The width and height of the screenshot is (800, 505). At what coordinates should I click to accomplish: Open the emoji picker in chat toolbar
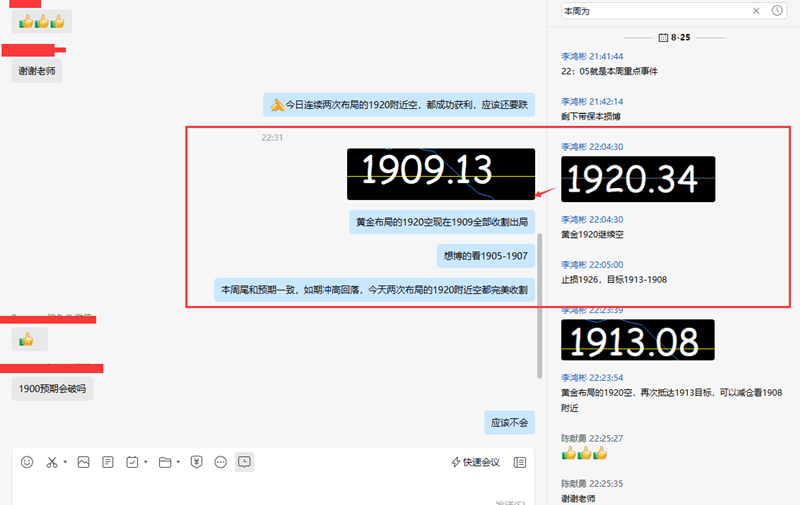[27, 462]
